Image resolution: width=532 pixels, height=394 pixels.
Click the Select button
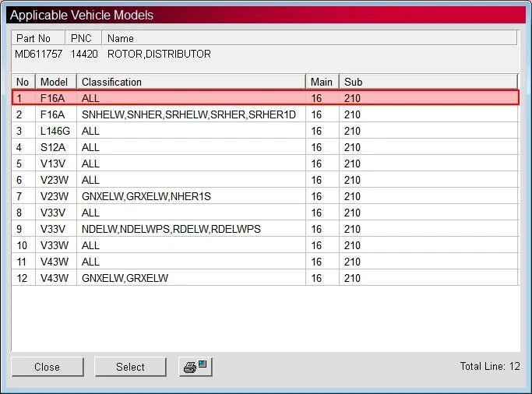point(130,367)
